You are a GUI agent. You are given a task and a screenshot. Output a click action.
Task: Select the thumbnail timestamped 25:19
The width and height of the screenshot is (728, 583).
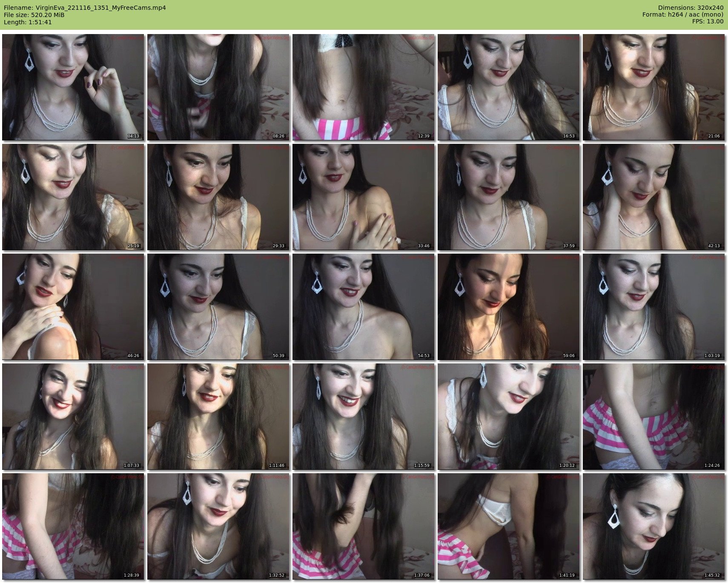[x=73, y=197]
